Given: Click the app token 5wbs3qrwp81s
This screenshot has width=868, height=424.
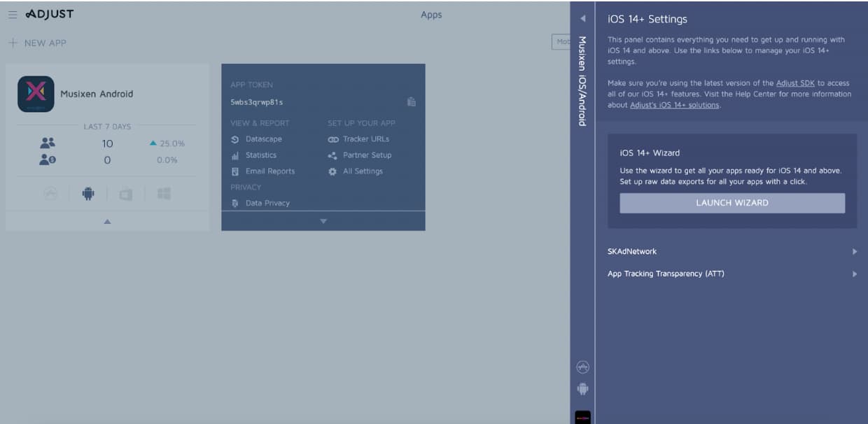Looking at the screenshot, I should (257, 102).
